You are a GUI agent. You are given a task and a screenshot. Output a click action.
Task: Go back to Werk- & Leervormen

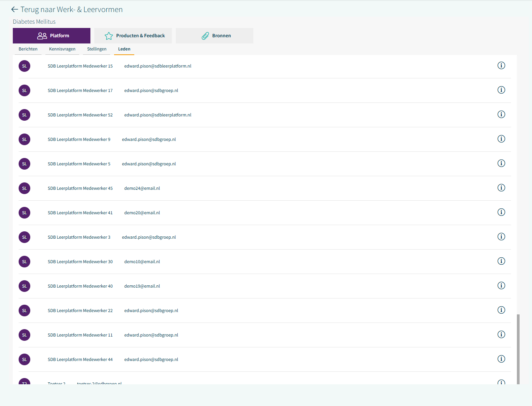click(x=71, y=10)
